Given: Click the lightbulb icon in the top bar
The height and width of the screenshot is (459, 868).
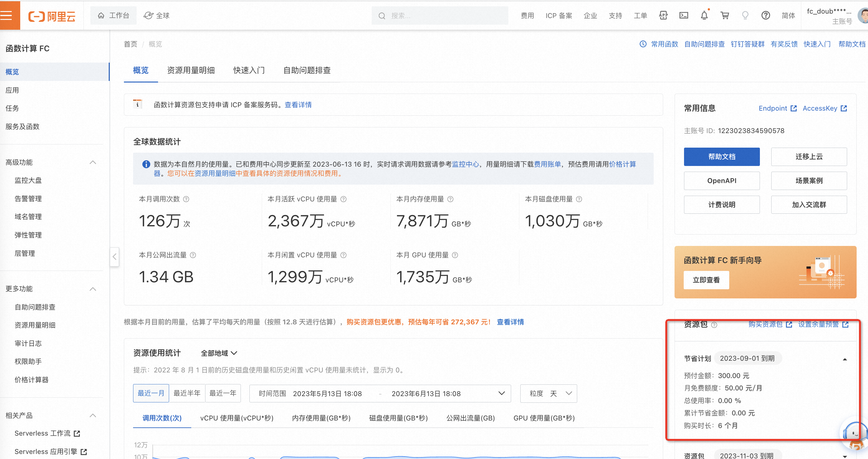Looking at the screenshot, I should (x=745, y=15).
